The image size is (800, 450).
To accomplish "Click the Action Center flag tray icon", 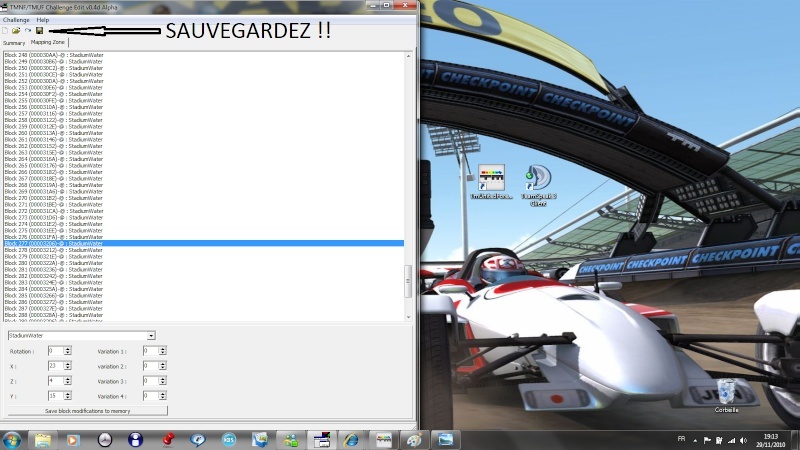I will tap(707, 440).
